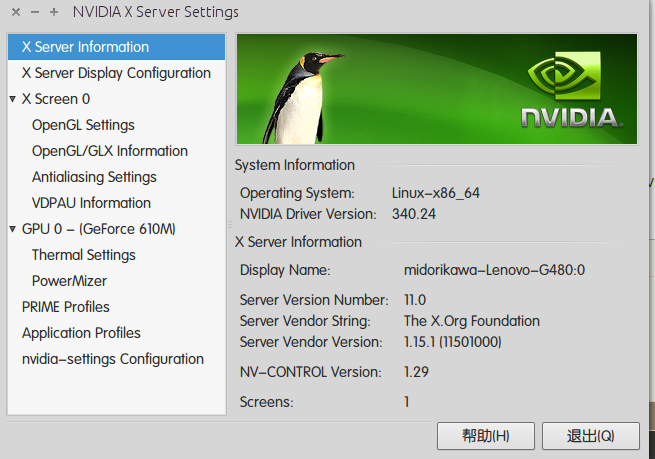Open Antialiasing Settings page
Screen dimensions: 655x459
pos(94,177)
